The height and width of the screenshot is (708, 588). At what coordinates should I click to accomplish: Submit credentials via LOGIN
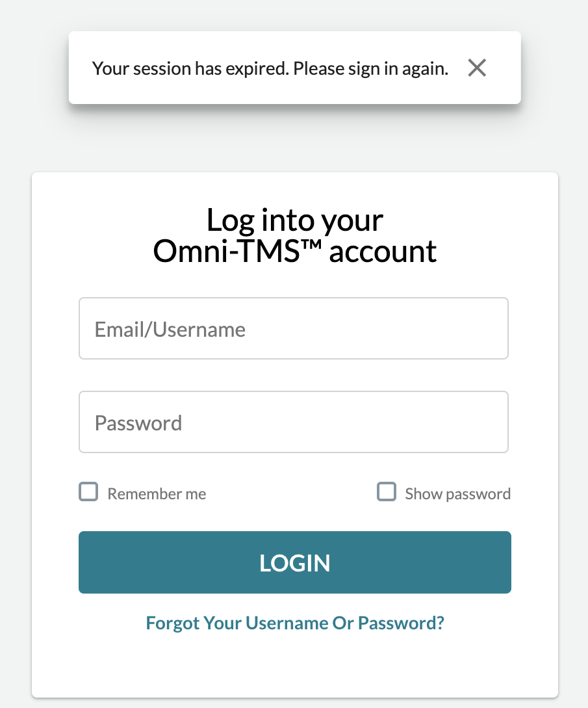[294, 562]
